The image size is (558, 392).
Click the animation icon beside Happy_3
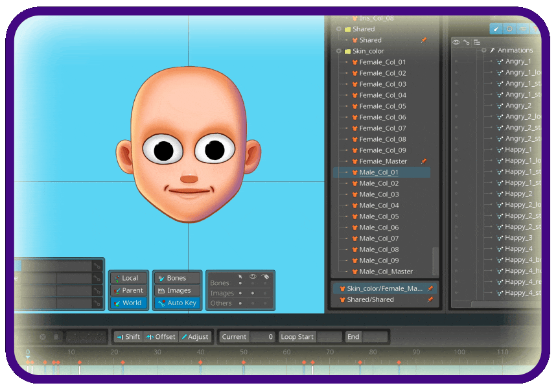pos(500,238)
